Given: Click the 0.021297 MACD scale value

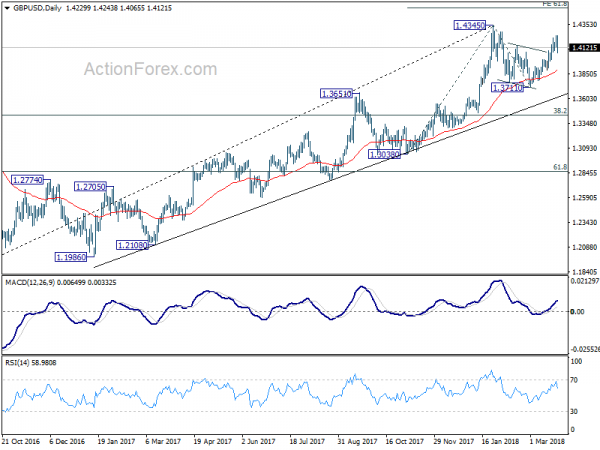Looking at the screenshot, I should click(585, 282).
